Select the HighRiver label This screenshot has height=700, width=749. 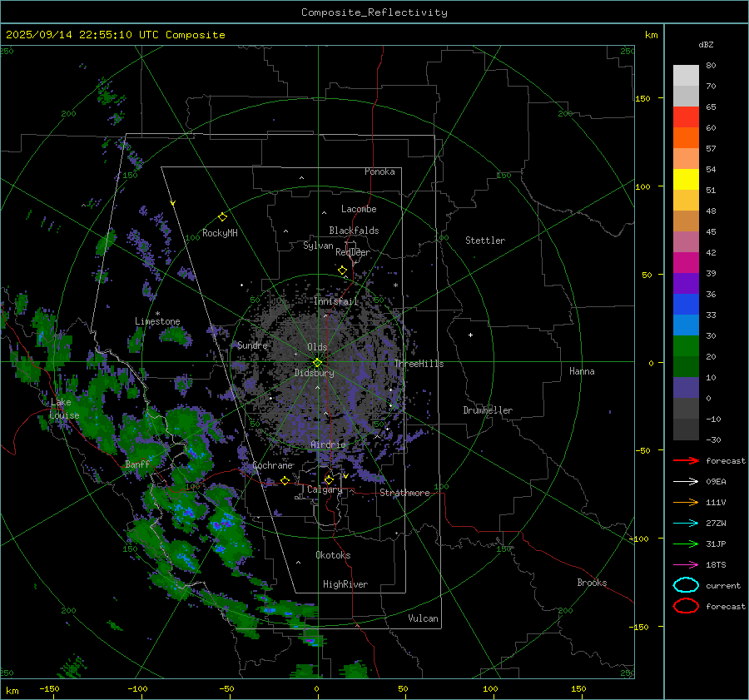tap(345, 584)
